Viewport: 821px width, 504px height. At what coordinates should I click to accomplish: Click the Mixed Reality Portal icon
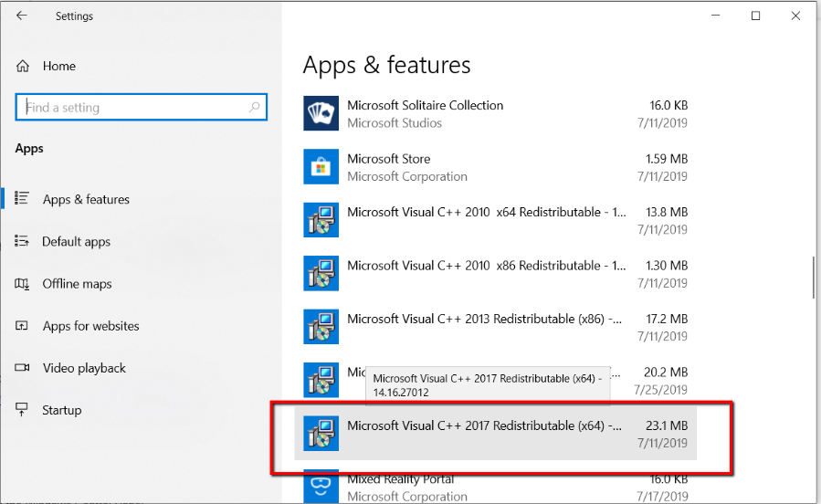click(x=321, y=487)
